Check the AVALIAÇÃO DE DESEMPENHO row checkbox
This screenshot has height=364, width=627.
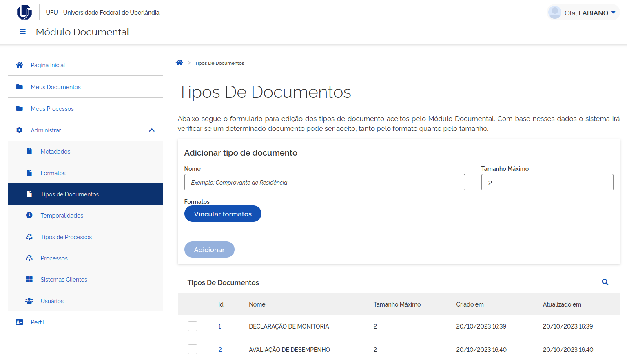tap(193, 349)
